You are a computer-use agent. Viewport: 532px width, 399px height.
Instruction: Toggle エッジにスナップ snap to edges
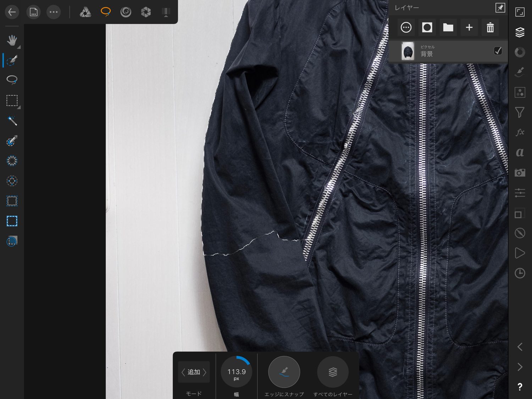pyautogui.click(x=284, y=372)
